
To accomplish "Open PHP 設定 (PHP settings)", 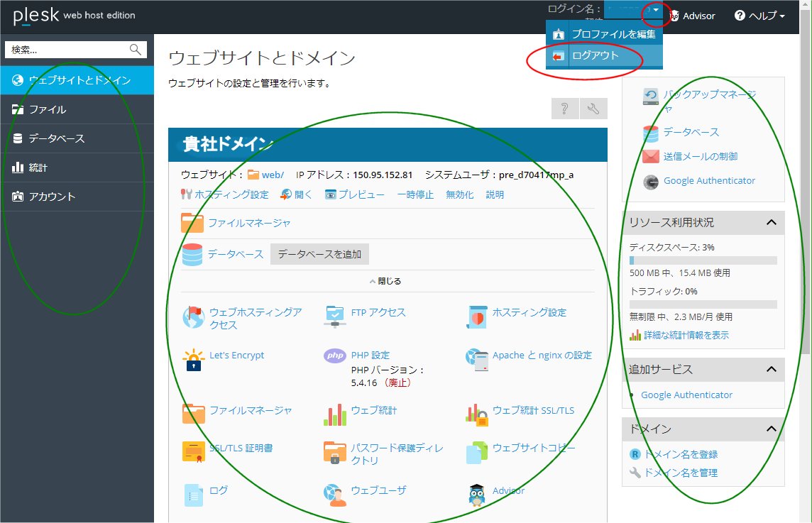I will pos(370,356).
